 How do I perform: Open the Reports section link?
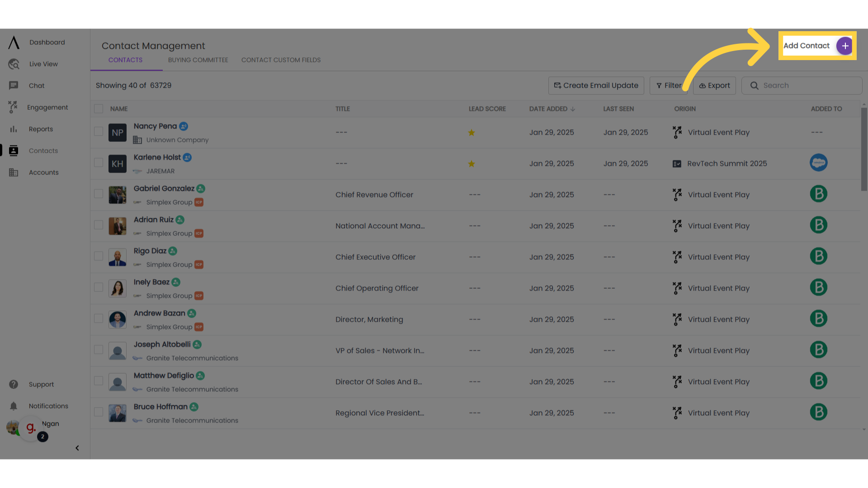(x=41, y=129)
